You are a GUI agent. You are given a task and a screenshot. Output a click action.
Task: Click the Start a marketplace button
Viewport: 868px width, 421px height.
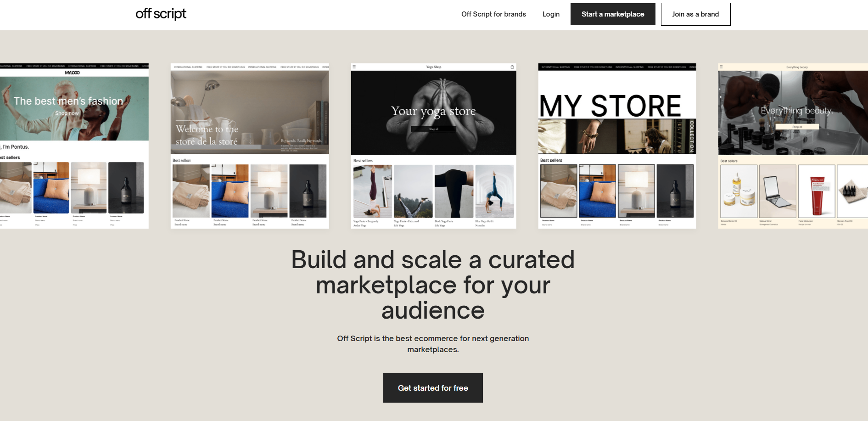613,14
